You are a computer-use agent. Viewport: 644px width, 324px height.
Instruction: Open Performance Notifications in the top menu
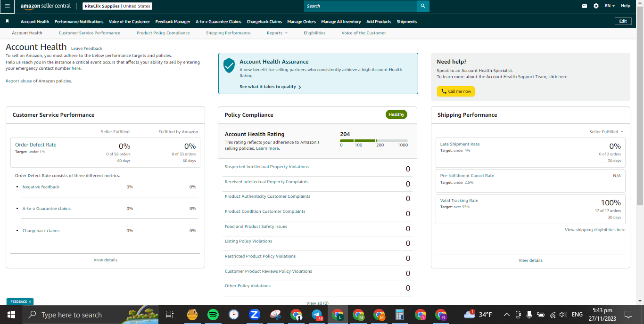pos(79,22)
